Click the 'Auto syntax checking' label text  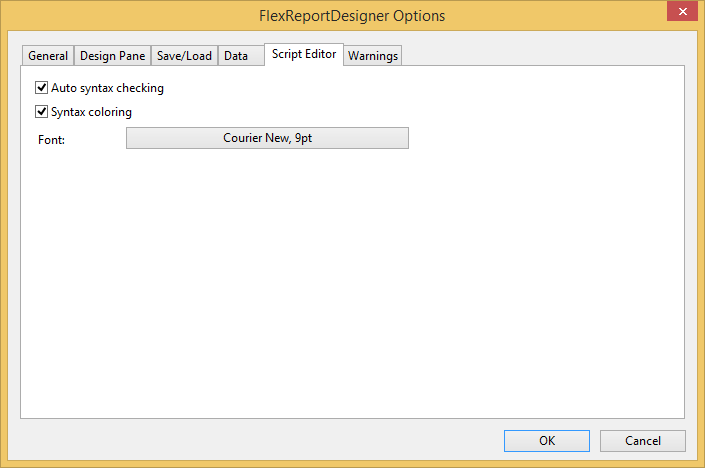click(107, 88)
